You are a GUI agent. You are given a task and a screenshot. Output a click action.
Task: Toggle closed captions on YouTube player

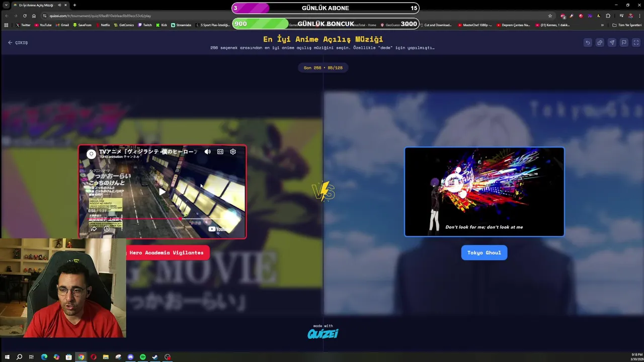click(x=220, y=152)
